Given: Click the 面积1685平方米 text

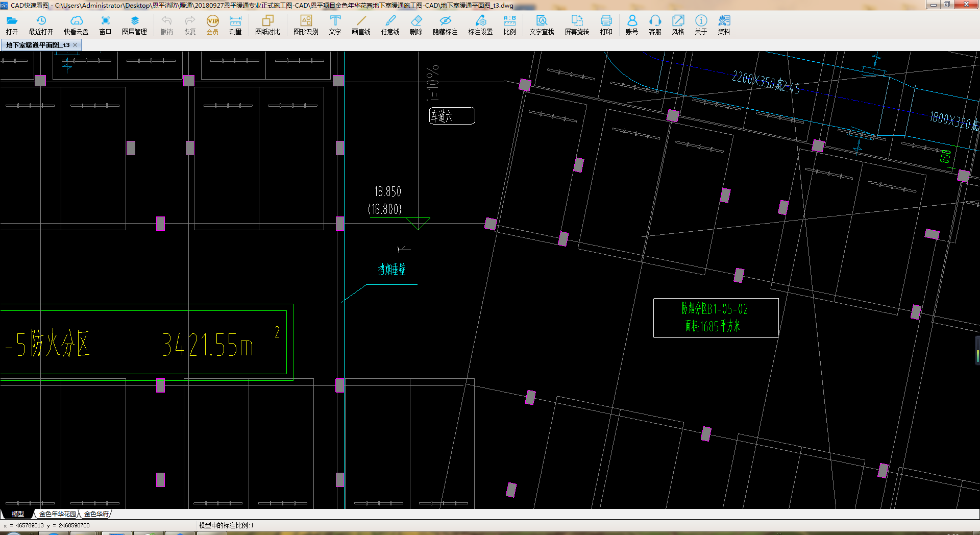Looking at the screenshot, I should (x=713, y=326).
